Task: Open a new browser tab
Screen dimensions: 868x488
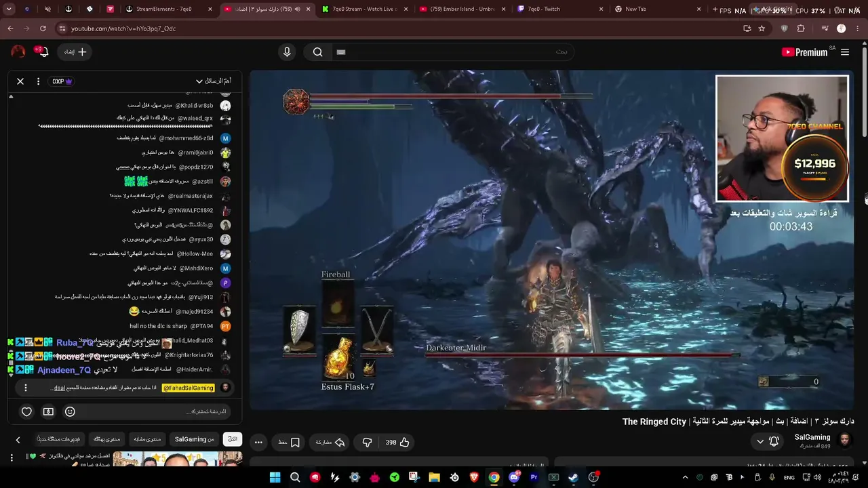Action: [714, 9]
